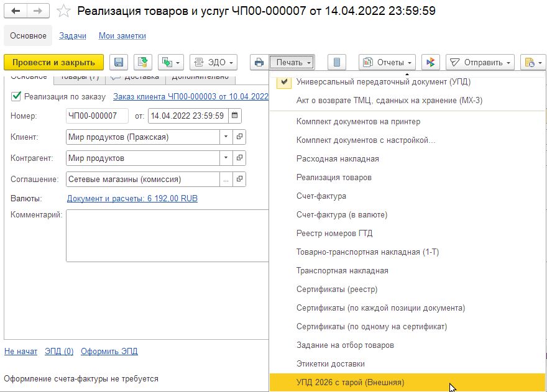Select Сертификаты (по каждой позиции документа)

(x=407, y=308)
